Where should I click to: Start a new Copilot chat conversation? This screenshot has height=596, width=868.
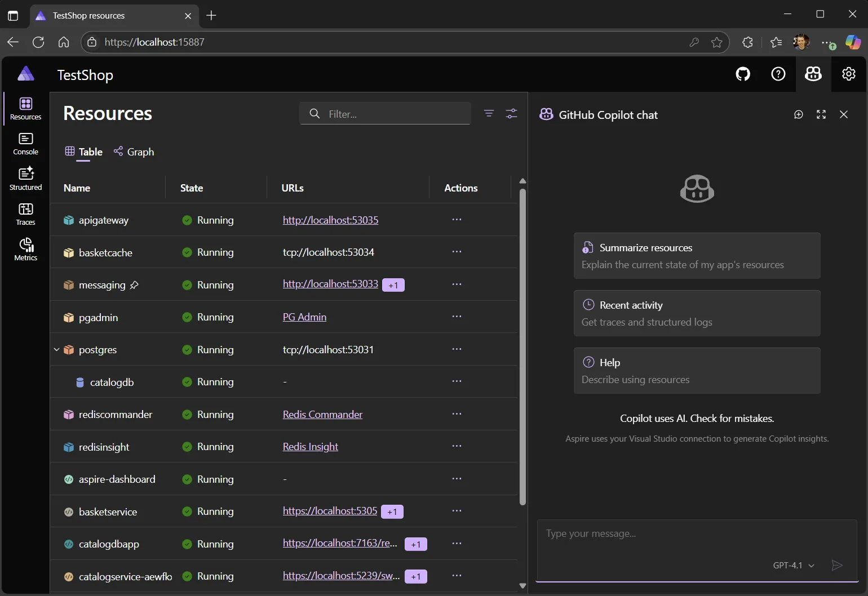click(x=798, y=114)
